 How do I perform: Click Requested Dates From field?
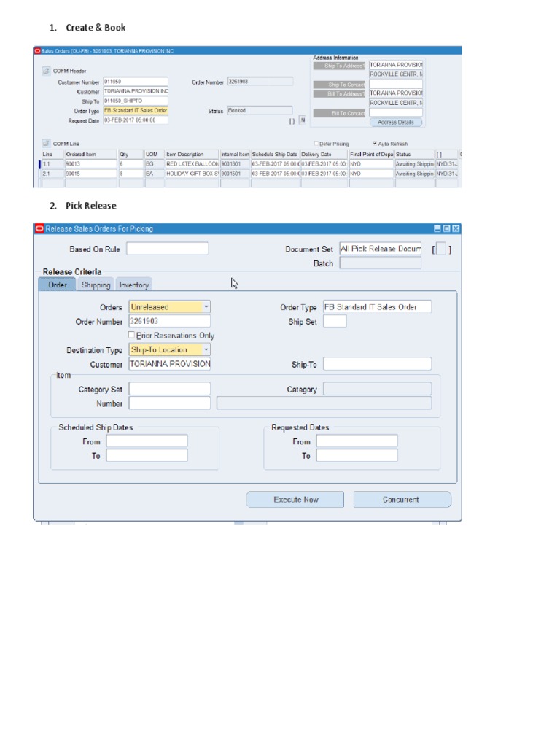pos(357,441)
